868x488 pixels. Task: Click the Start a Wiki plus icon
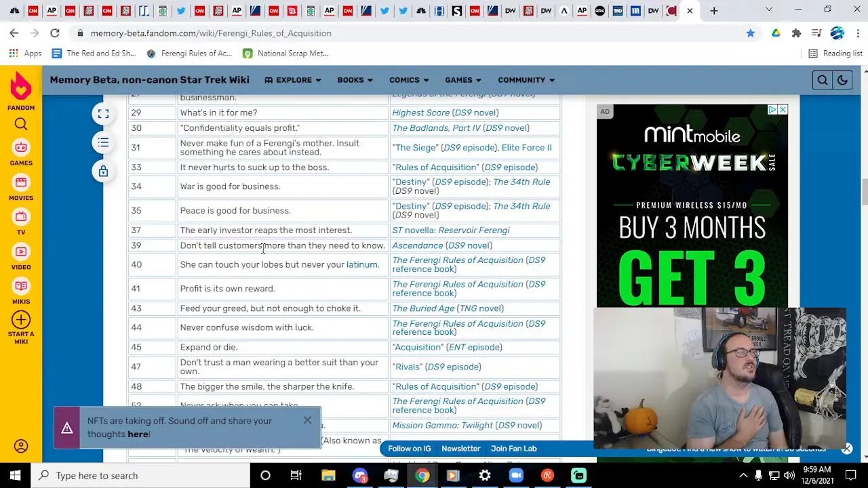[x=21, y=319]
